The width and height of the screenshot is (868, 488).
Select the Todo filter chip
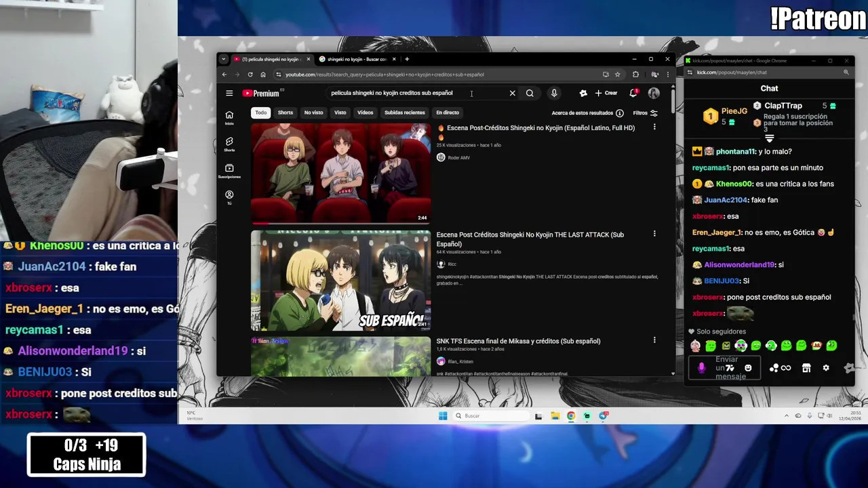(261, 113)
